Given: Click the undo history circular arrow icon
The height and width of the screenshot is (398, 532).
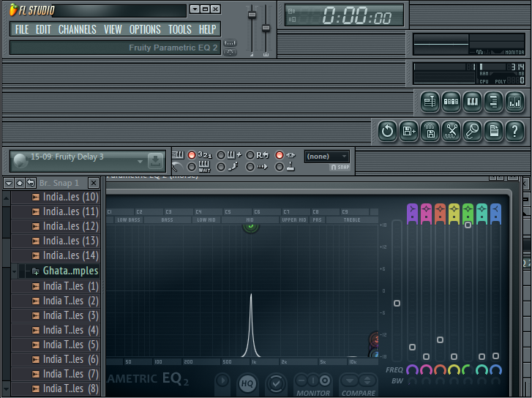Looking at the screenshot, I should pyautogui.click(x=387, y=131).
